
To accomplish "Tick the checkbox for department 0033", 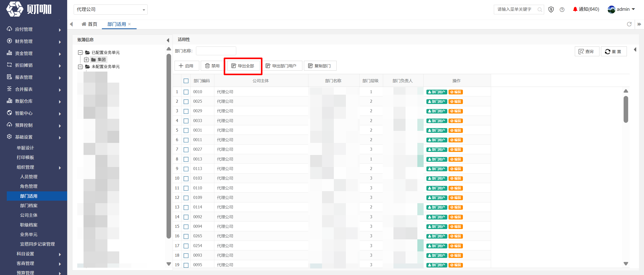I will 186,121.
